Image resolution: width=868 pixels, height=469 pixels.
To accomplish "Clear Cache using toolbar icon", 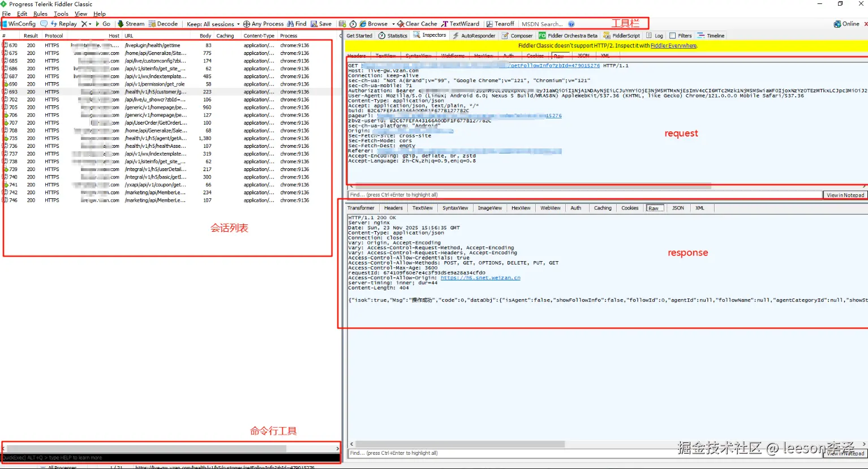I will pos(417,24).
